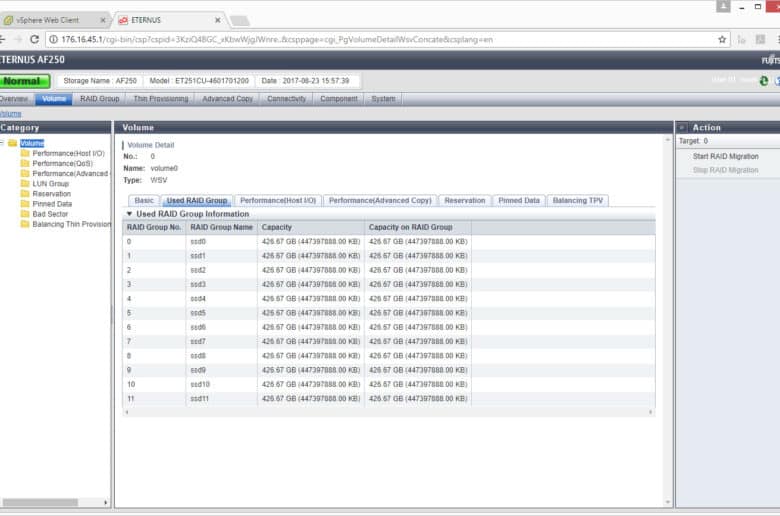The width and height of the screenshot is (780, 516).
Task: Click the Volume panel scrollbar down arrow
Action: pos(668,502)
